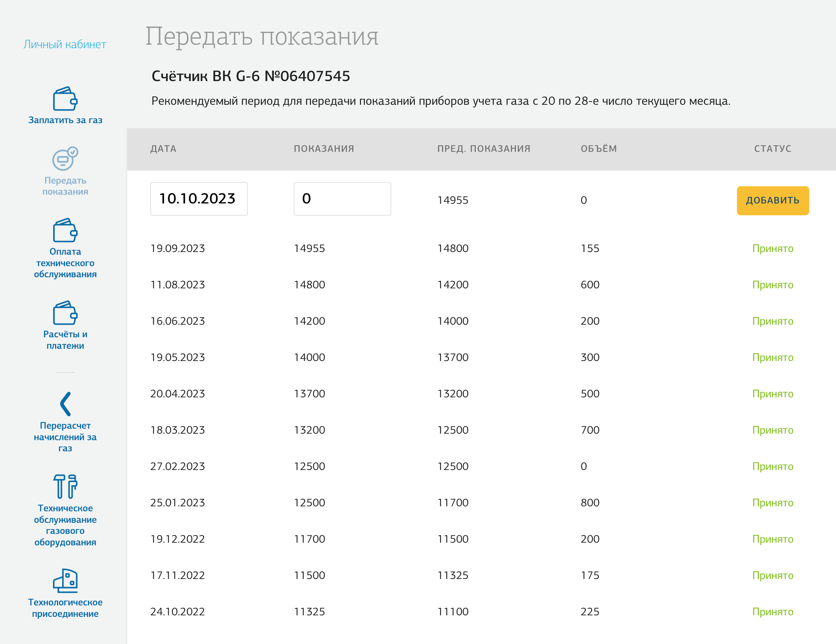Click the ПОКАЗАНИЯ column header
836x644 pixels.
point(324,148)
